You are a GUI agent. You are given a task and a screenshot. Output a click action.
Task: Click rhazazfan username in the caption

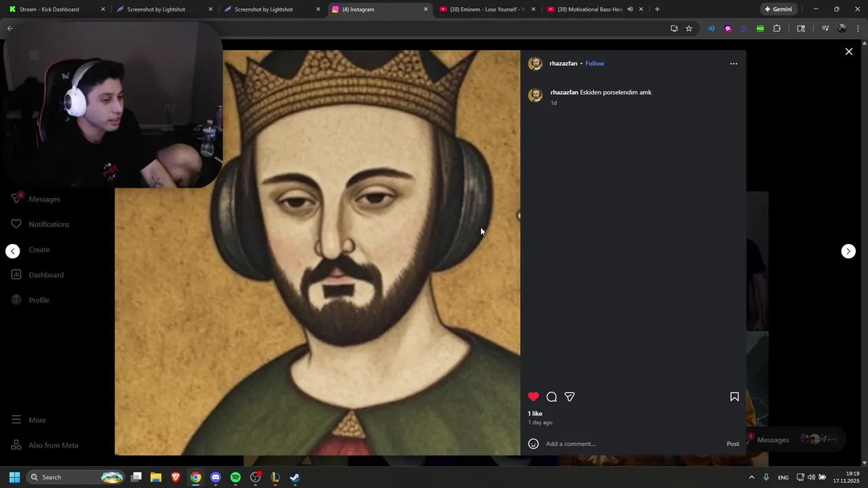pyautogui.click(x=564, y=92)
